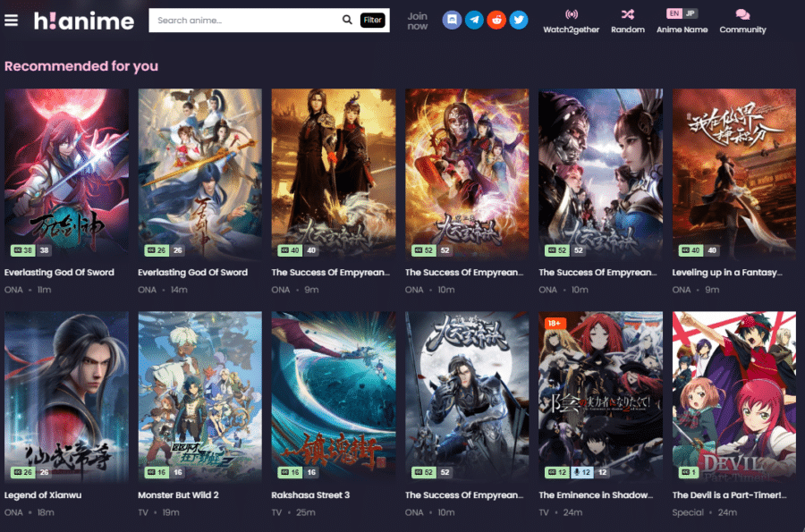Open the Discord community icon

click(452, 20)
